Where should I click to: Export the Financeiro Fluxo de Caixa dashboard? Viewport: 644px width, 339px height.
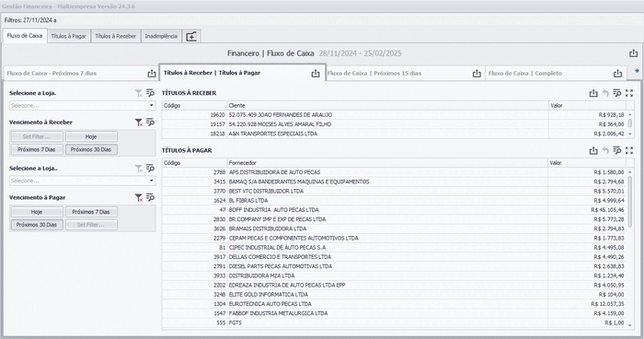coord(633,53)
